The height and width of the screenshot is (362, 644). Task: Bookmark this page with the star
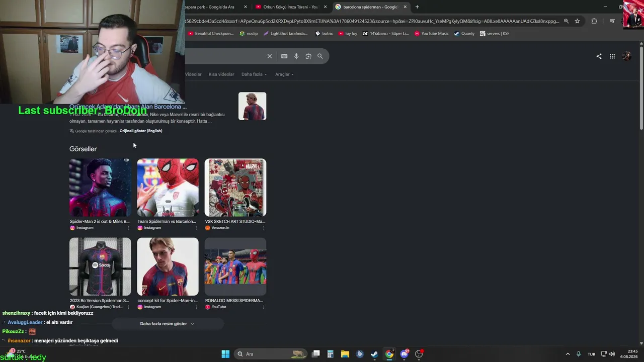577,21
